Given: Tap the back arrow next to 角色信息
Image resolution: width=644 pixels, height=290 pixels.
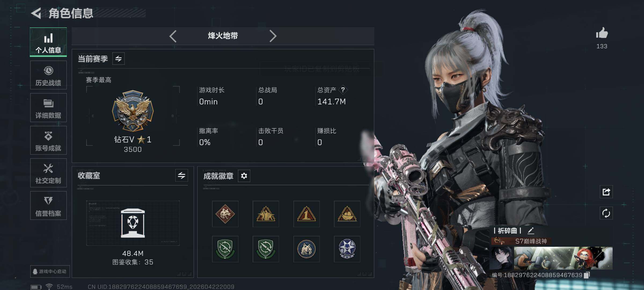Looking at the screenshot, I should pos(36,13).
